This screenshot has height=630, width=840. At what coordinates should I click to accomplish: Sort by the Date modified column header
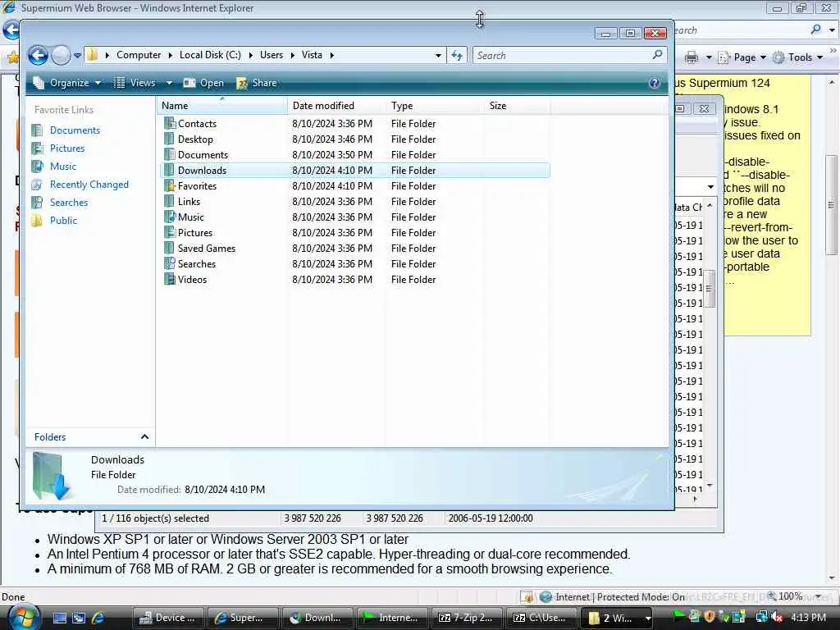(336, 106)
